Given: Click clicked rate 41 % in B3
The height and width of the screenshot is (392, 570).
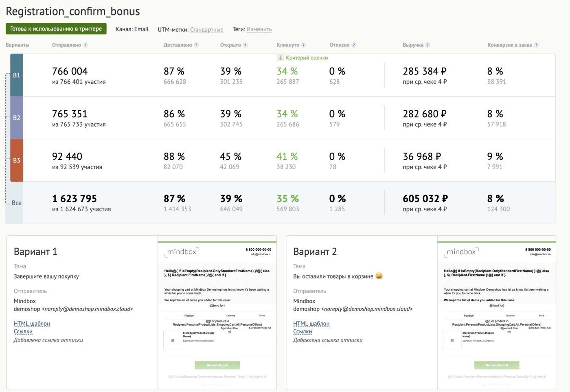Looking at the screenshot, I should tap(287, 157).
